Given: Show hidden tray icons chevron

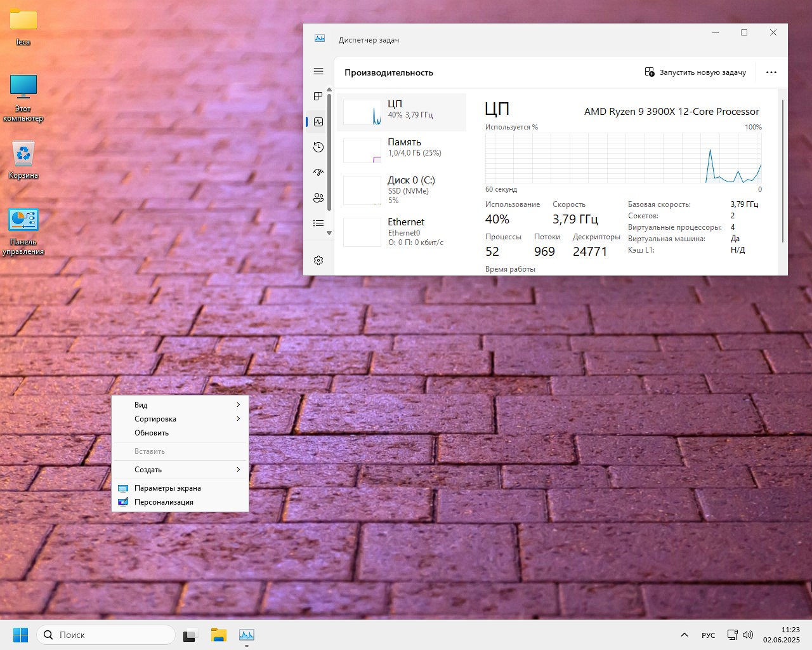Looking at the screenshot, I should (x=684, y=635).
